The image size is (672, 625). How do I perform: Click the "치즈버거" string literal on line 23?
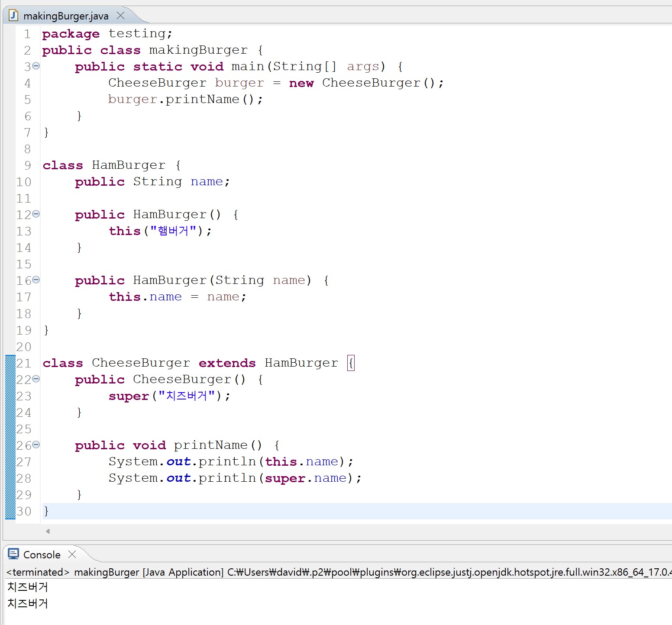(187, 396)
